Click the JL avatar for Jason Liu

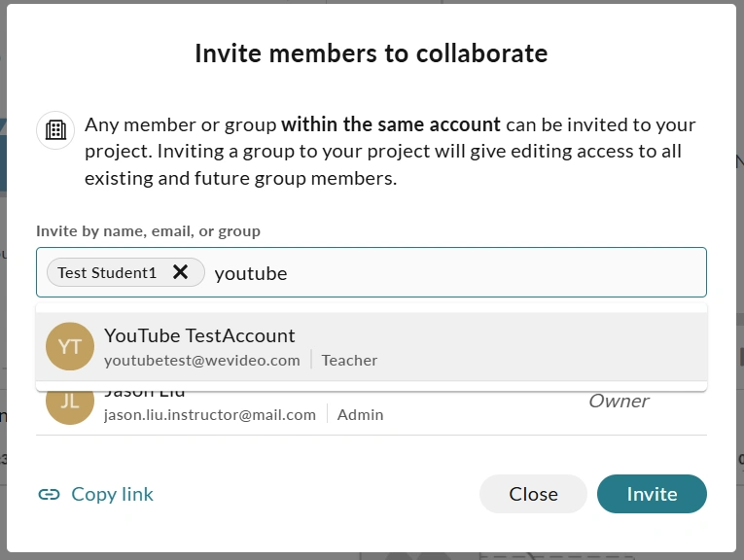pos(70,408)
